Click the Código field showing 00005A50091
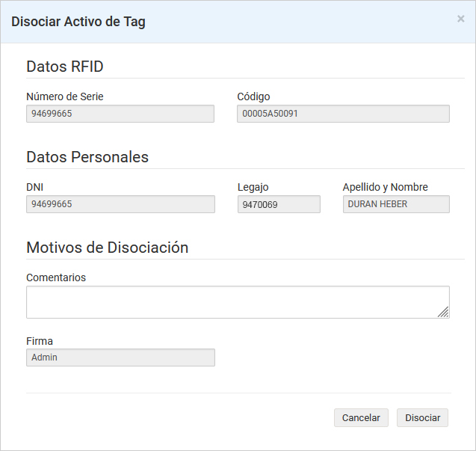The image size is (476, 451). tap(343, 114)
